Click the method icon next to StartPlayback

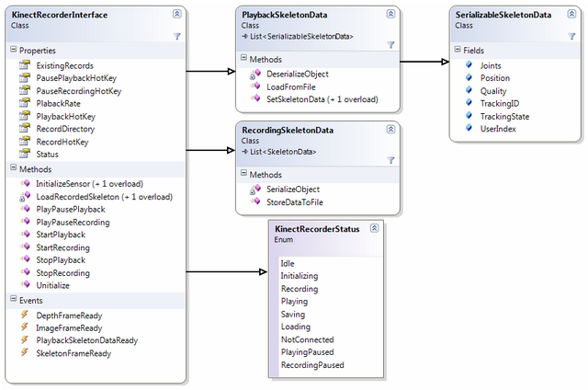pyautogui.click(x=26, y=234)
